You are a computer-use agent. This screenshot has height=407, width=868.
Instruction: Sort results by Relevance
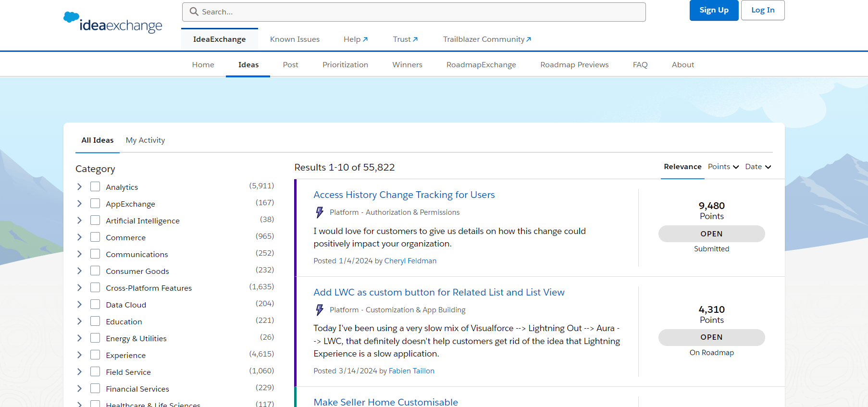(x=682, y=167)
